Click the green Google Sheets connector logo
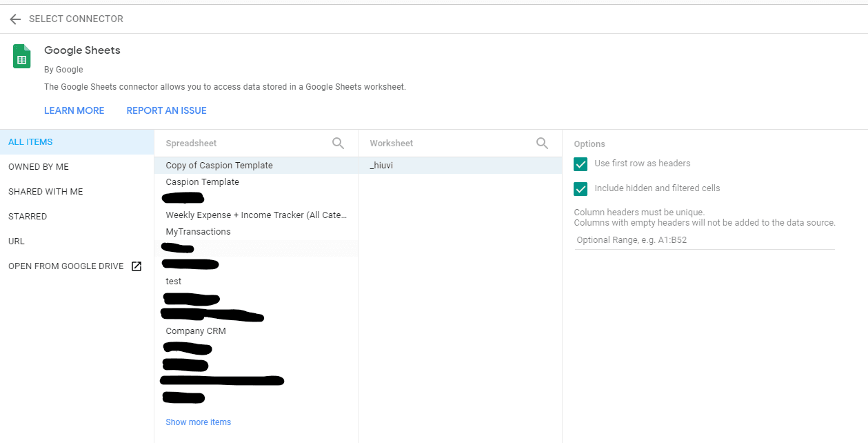This screenshot has height=443, width=868. [x=22, y=56]
